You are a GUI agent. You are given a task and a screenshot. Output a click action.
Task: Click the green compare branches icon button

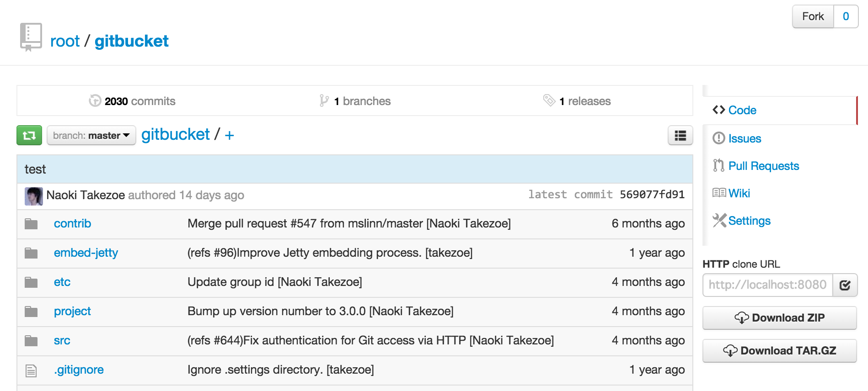[29, 135]
